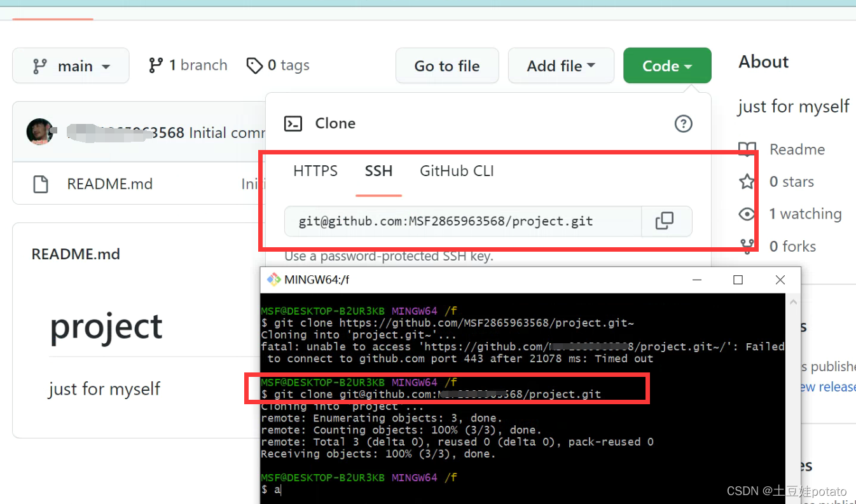
Task: Open the README.md file in list
Action: (110, 184)
